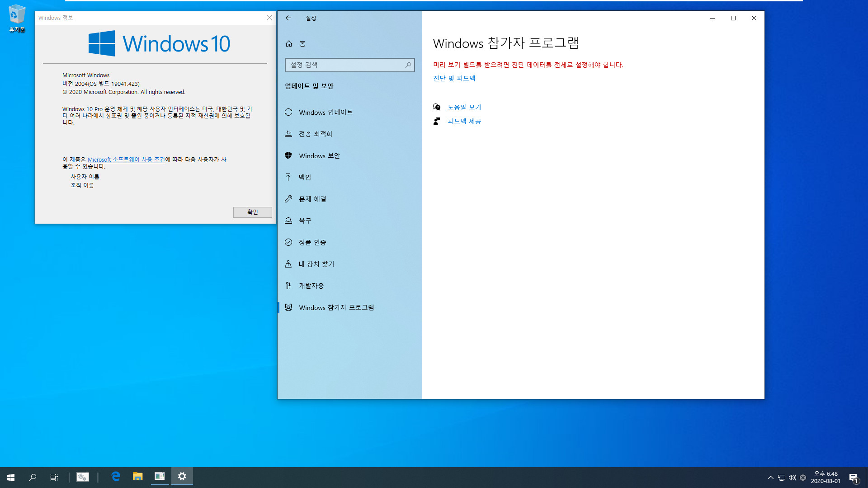Select Windows 참가자 프로그램 in sidebar
The image size is (868, 488).
point(350,307)
